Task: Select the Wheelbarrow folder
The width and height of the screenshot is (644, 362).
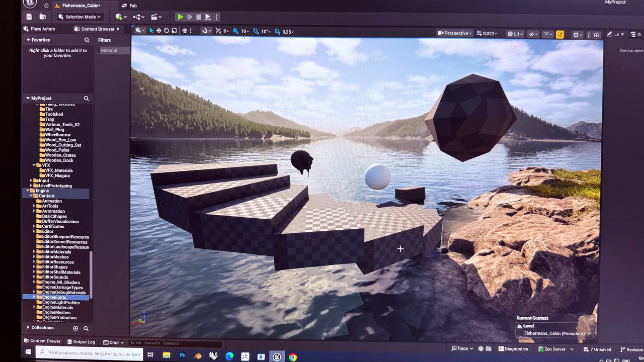Action: click(x=57, y=135)
